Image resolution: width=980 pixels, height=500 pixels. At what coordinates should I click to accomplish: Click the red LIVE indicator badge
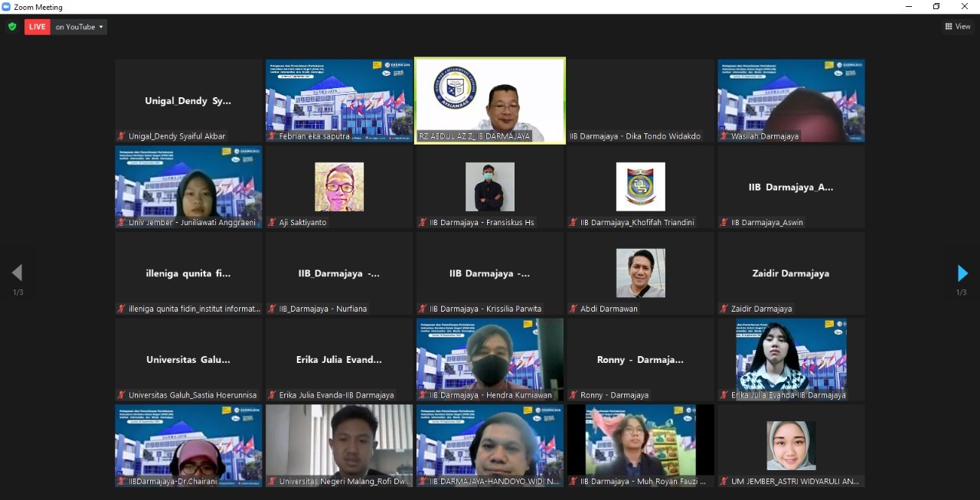point(38,27)
